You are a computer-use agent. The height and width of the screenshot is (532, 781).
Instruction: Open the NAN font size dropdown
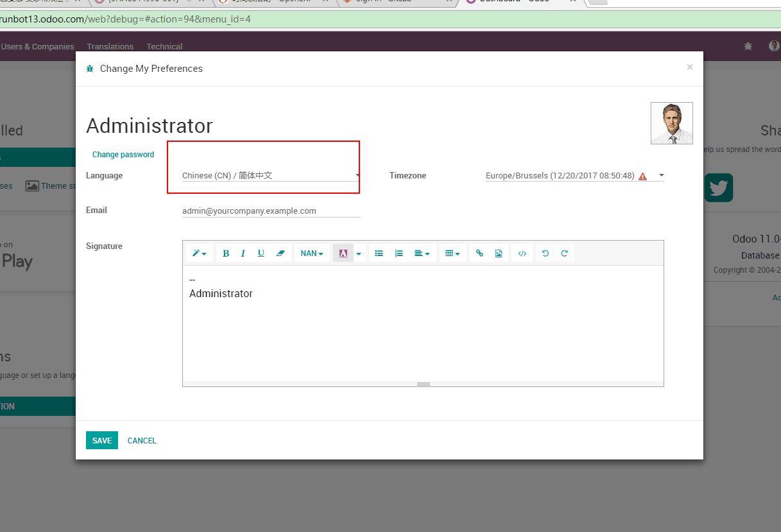(312, 253)
